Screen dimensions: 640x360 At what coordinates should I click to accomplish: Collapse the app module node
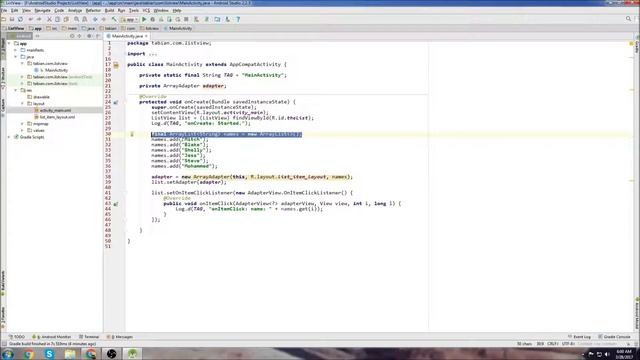[9, 43]
